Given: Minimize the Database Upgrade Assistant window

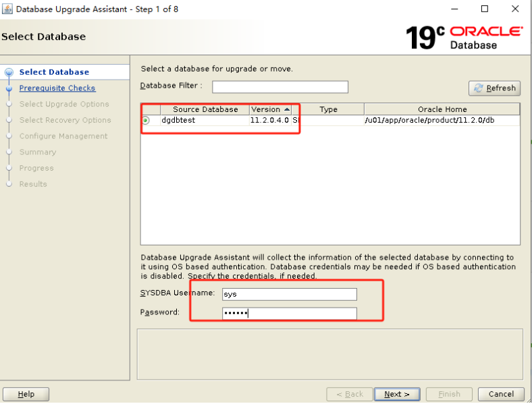Looking at the screenshot, I should [x=454, y=9].
